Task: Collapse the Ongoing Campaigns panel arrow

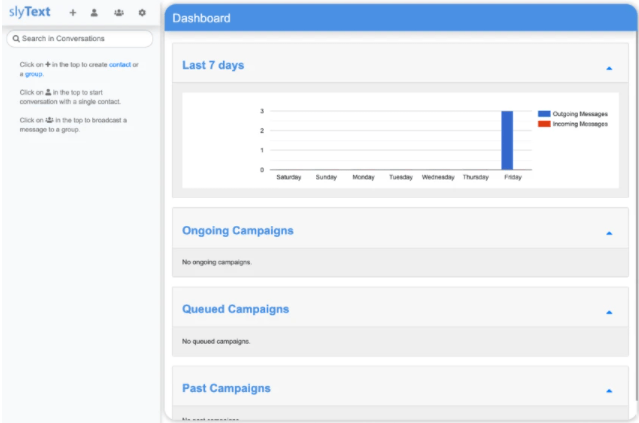Action: tap(609, 233)
